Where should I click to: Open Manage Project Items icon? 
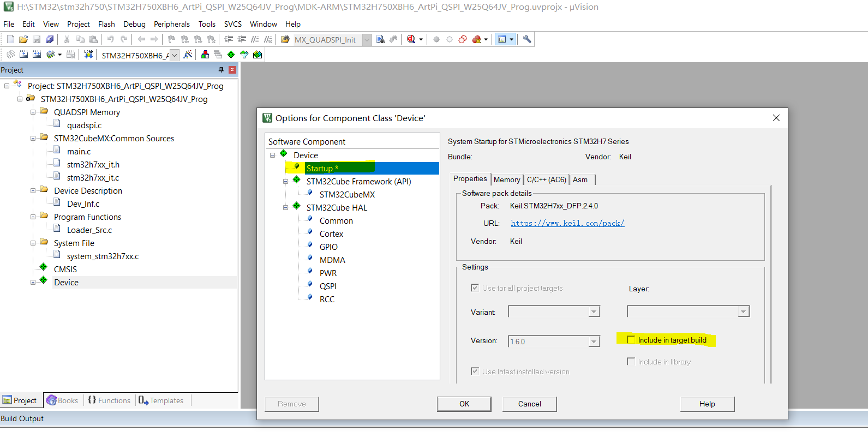[205, 55]
